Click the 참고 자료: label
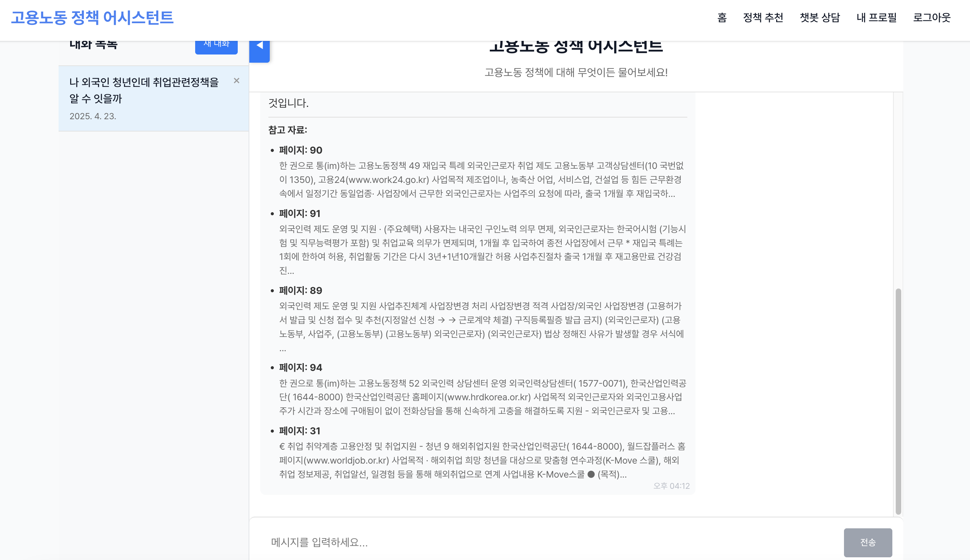The width and height of the screenshot is (970, 560). (287, 130)
